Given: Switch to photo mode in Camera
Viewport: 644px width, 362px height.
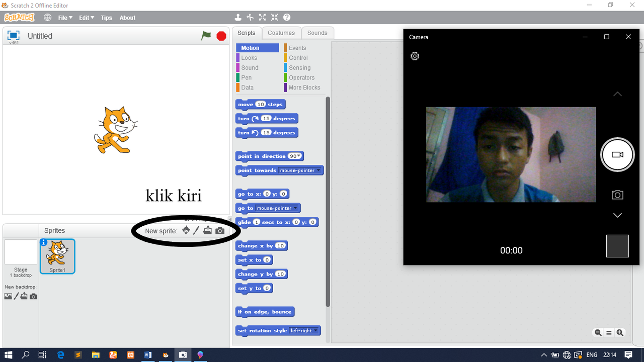Looking at the screenshot, I should pos(617,195).
